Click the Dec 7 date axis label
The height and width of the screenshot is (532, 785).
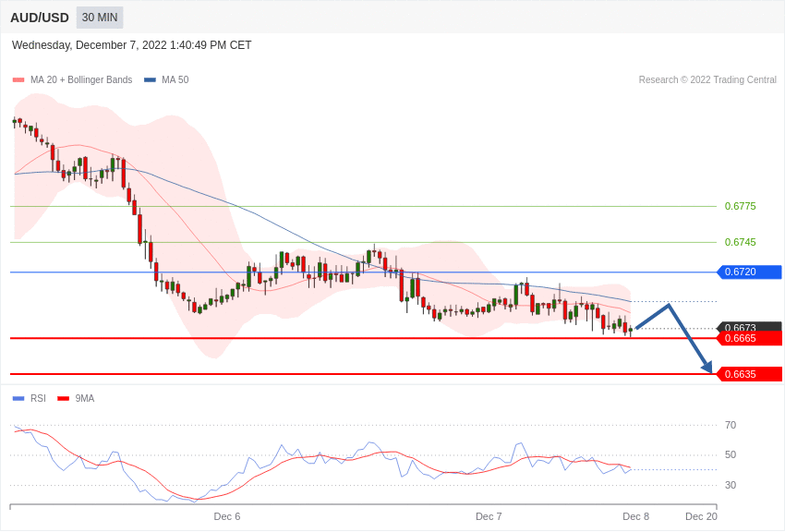pyautogui.click(x=489, y=516)
